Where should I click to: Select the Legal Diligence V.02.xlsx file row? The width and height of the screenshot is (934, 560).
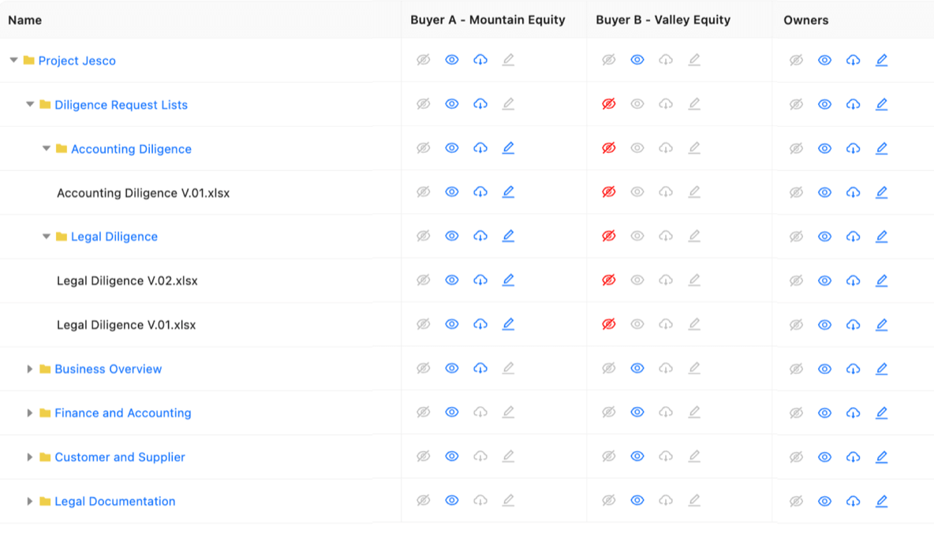coord(127,280)
